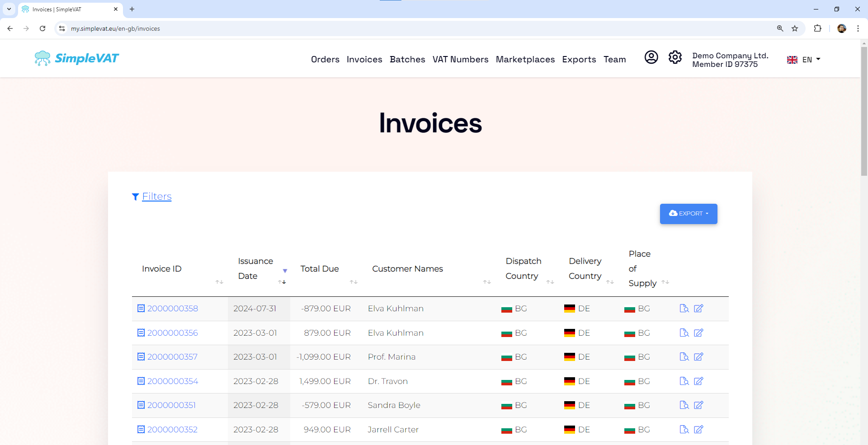Open the user account profile icon
Image resolution: width=868 pixels, height=445 pixels.
[x=651, y=57]
